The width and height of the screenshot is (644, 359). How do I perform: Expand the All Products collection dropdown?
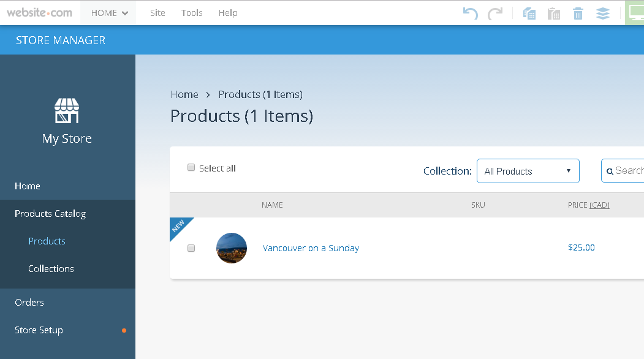(528, 171)
